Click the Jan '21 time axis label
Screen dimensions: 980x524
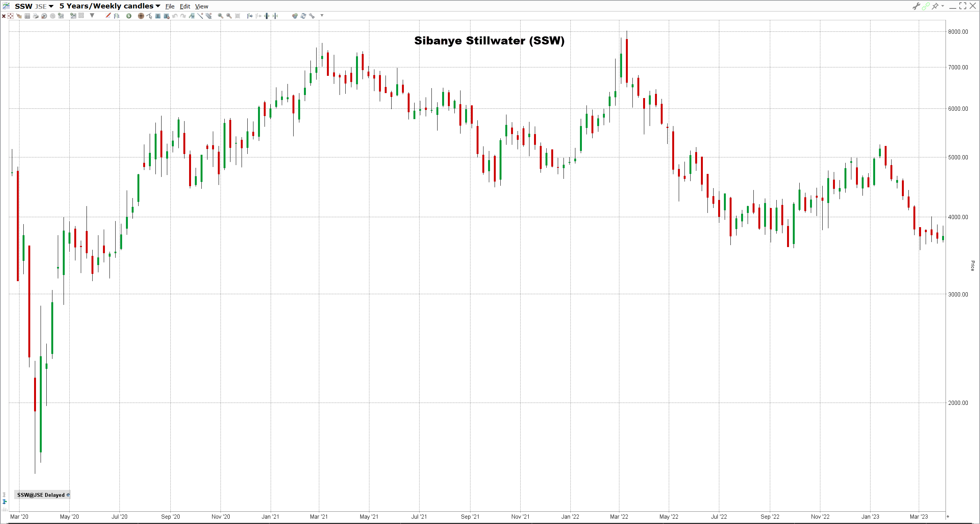pyautogui.click(x=270, y=517)
